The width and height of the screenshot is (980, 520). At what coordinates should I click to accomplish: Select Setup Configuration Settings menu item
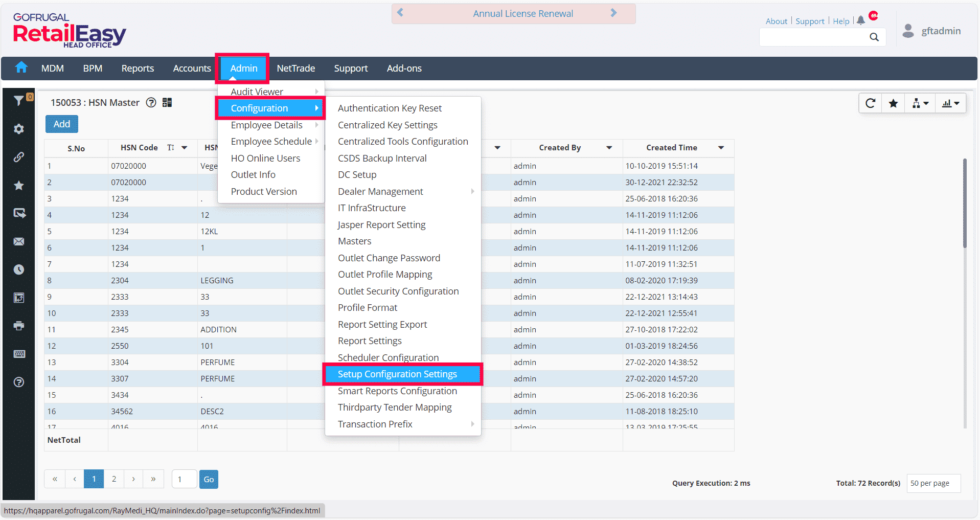pos(397,374)
